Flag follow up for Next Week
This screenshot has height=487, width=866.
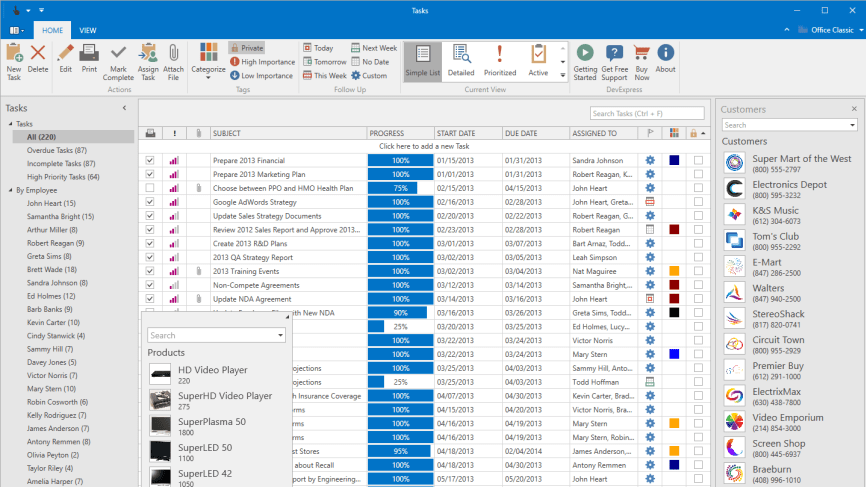[x=374, y=48]
